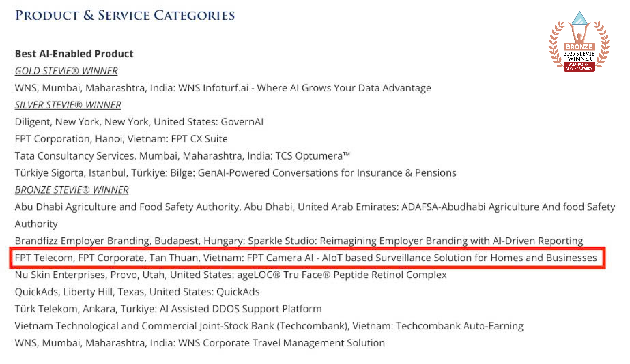Viewport: 630px width, 364px height.
Task: Select the Nu Skin Enterprises ageLOC entry
Action: pos(231,275)
